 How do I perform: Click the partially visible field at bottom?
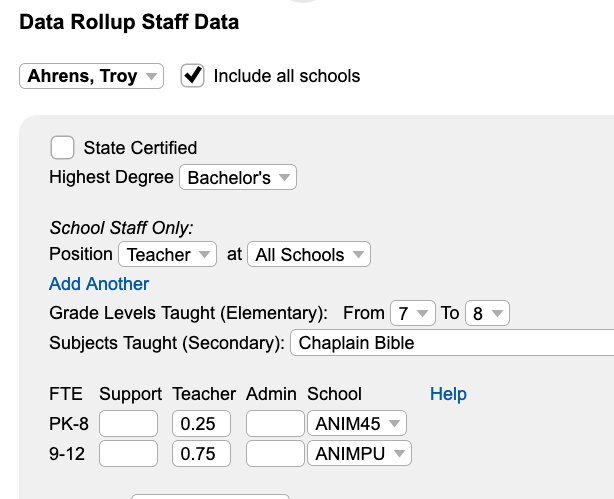(210, 496)
